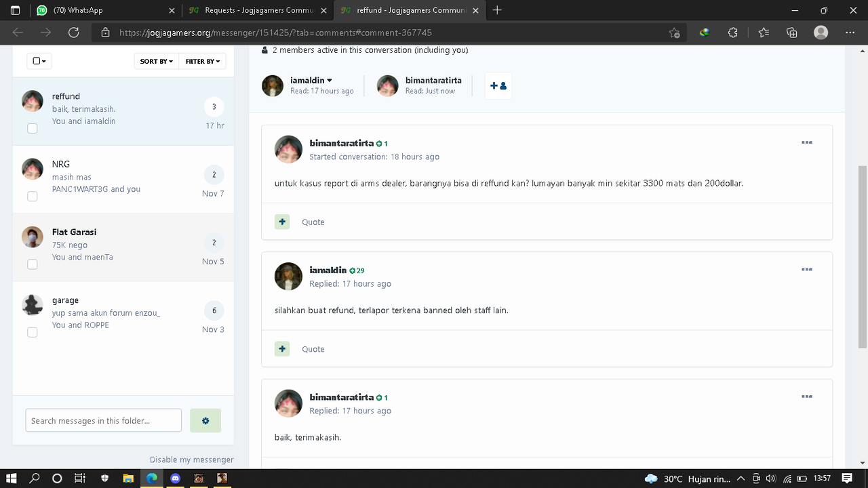Click iamaldin username in the reply post
The width and height of the screenshot is (868, 488).
[x=328, y=270]
